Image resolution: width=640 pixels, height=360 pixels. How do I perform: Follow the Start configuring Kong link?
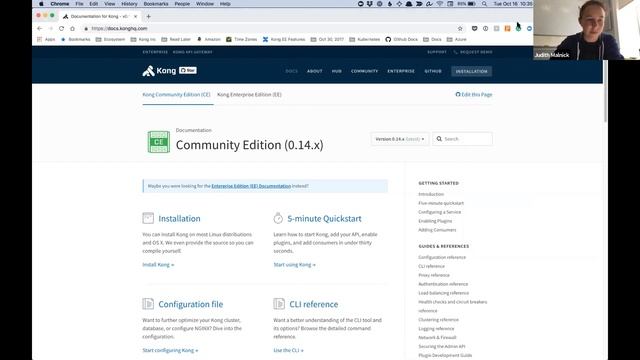pyautogui.click(x=170, y=350)
